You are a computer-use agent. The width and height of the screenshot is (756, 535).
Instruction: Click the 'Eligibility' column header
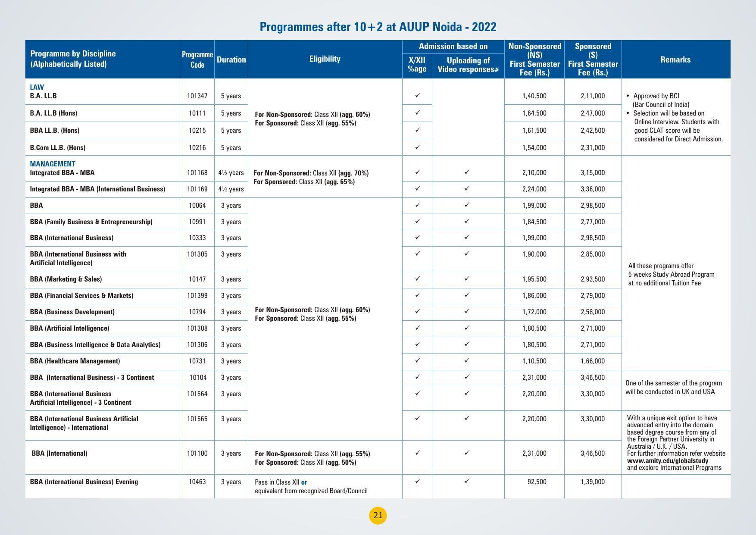(325, 59)
